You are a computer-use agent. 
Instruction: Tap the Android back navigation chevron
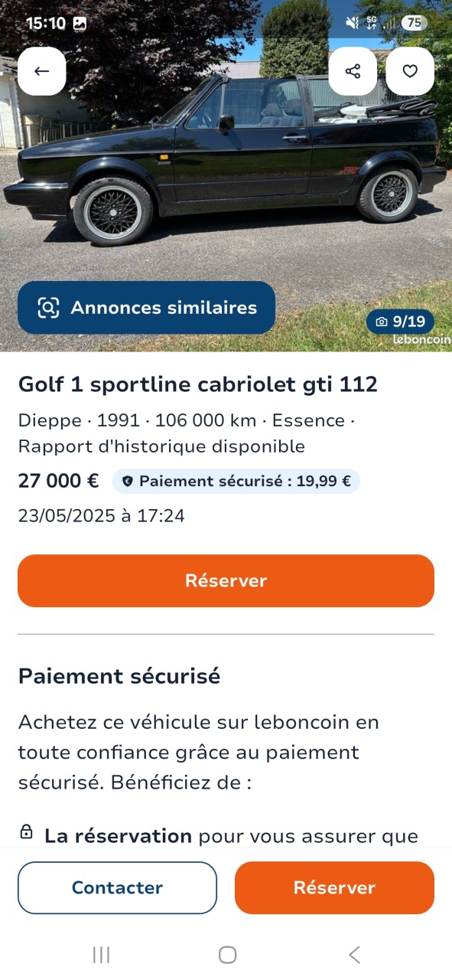click(x=354, y=955)
